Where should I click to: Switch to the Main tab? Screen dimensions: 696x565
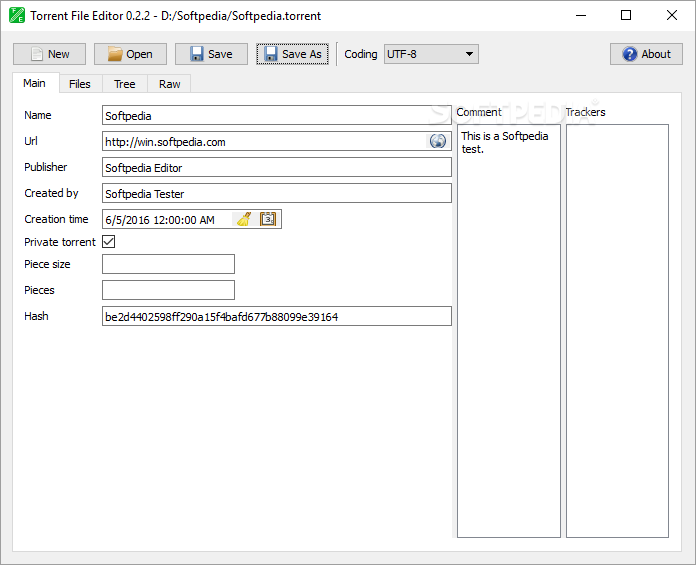click(x=35, y=83)
